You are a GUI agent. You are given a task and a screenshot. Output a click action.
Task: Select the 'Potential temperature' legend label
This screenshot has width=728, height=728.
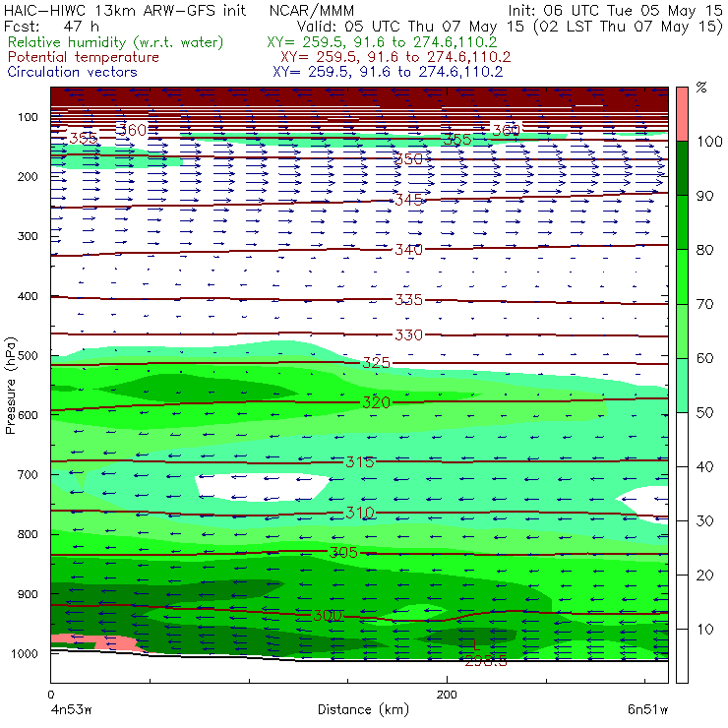[x=83, y=57]
